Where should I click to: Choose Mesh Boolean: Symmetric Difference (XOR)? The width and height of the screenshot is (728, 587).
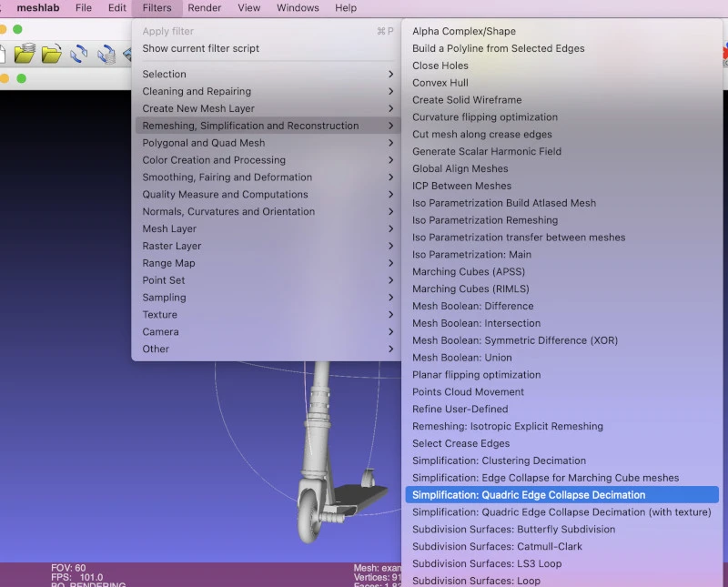pos(561,340)
